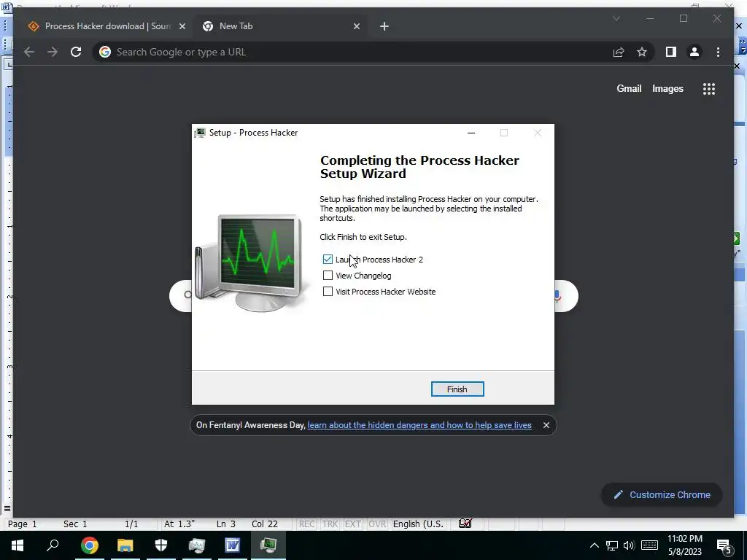The width and height of the screenshot is (747, 560).
Task: Start Google voice search microphone
Action: 558,296
